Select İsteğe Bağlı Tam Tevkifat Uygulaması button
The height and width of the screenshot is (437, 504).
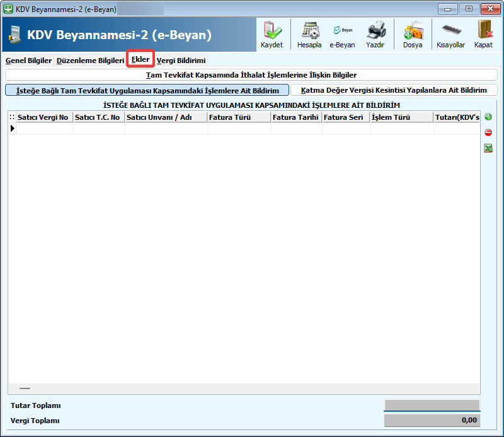tap(147, 90)
